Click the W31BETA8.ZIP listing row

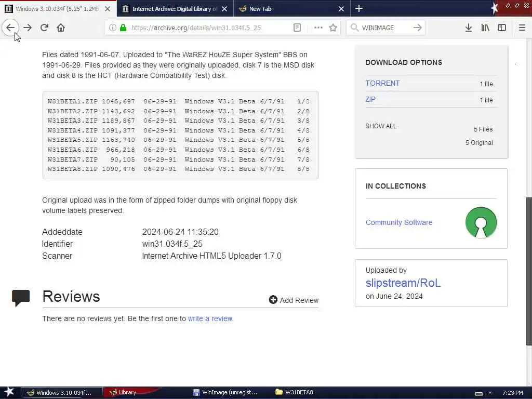[179, 169]
